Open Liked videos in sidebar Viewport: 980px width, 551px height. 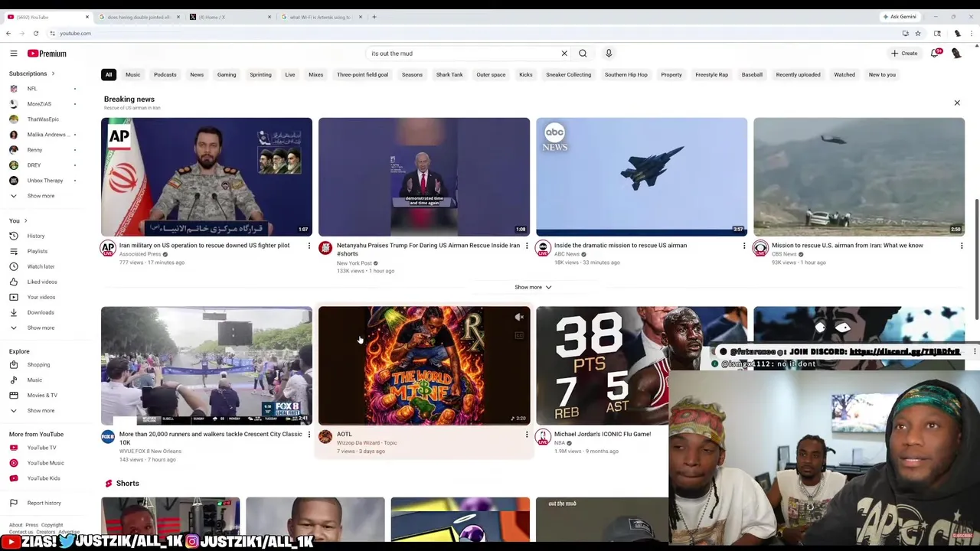(42, 282)
